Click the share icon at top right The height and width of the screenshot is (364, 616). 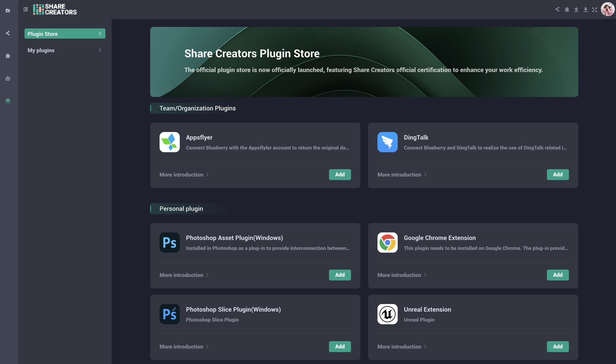(557, 10)
